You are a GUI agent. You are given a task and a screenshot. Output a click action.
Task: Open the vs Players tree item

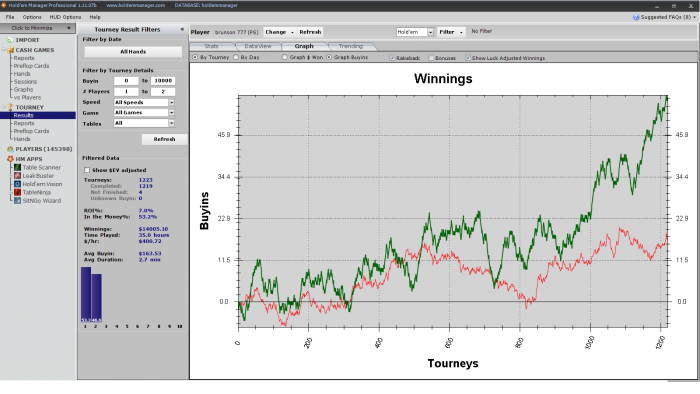(x=27, y=98)
